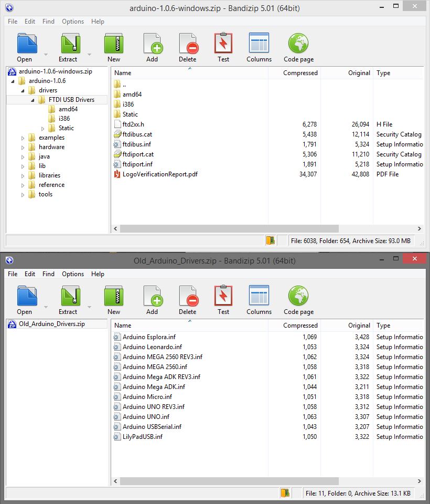This screenshot has width=430, height=504.
Task: Collapse the drivers tree node
Action: click(x=23, y=91)
